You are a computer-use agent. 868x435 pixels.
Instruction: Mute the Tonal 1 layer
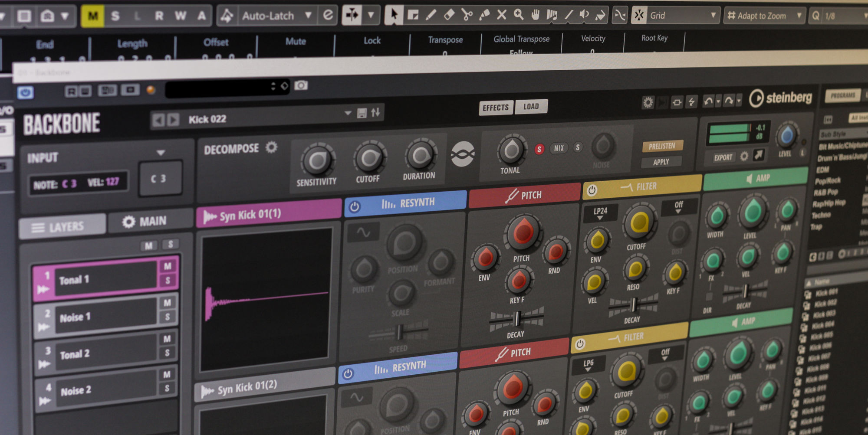(168, 266)
